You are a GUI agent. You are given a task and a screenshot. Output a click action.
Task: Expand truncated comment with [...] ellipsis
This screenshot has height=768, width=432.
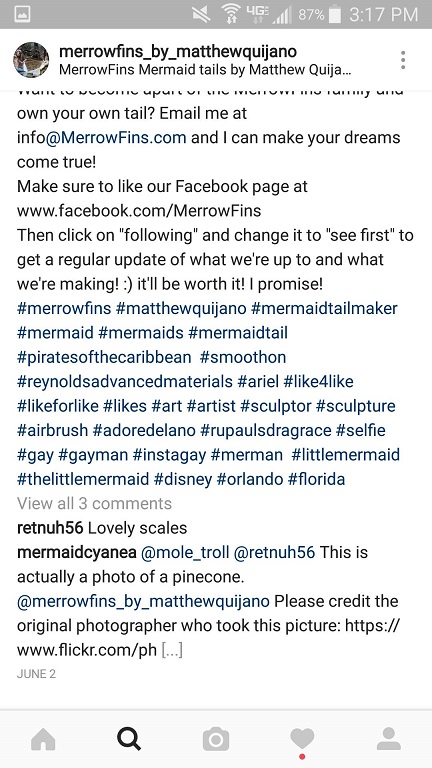171,650
